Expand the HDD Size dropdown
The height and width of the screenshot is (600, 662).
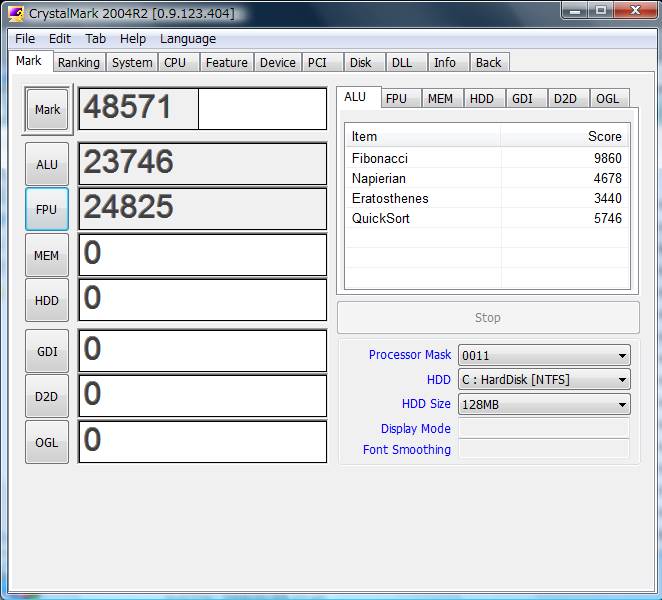[622, 405]
